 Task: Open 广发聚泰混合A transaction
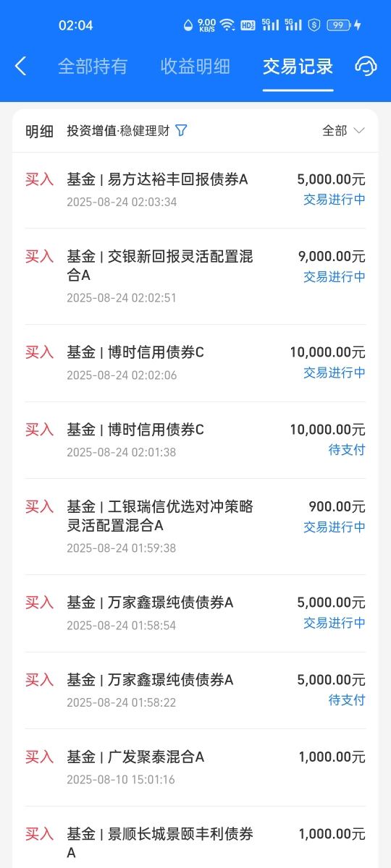coord(195,767)
